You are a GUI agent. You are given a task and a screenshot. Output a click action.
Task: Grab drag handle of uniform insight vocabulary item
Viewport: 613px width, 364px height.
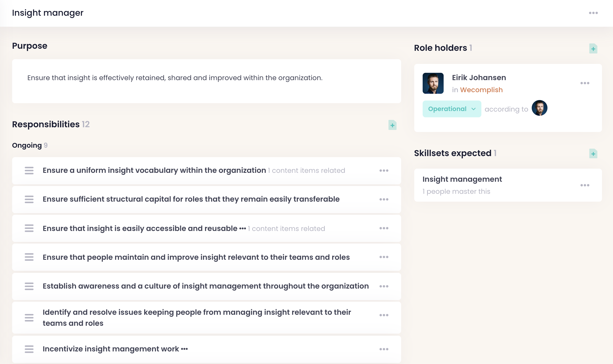[29, 170]
